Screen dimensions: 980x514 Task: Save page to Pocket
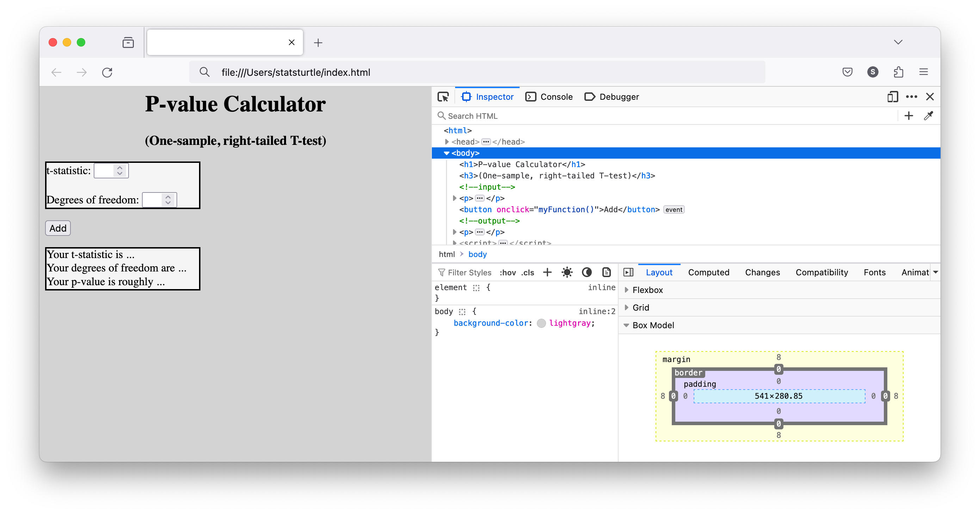(x=847, y=72)
